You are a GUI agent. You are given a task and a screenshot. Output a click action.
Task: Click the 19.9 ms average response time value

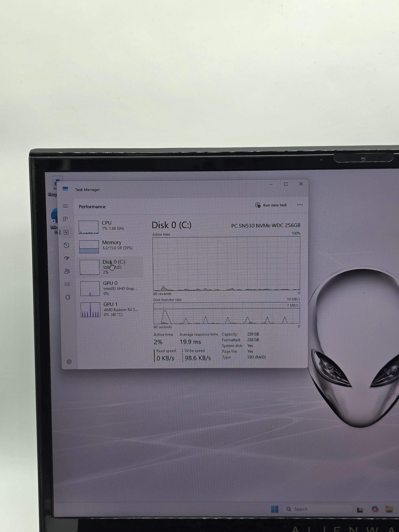[x=191, y=342]
